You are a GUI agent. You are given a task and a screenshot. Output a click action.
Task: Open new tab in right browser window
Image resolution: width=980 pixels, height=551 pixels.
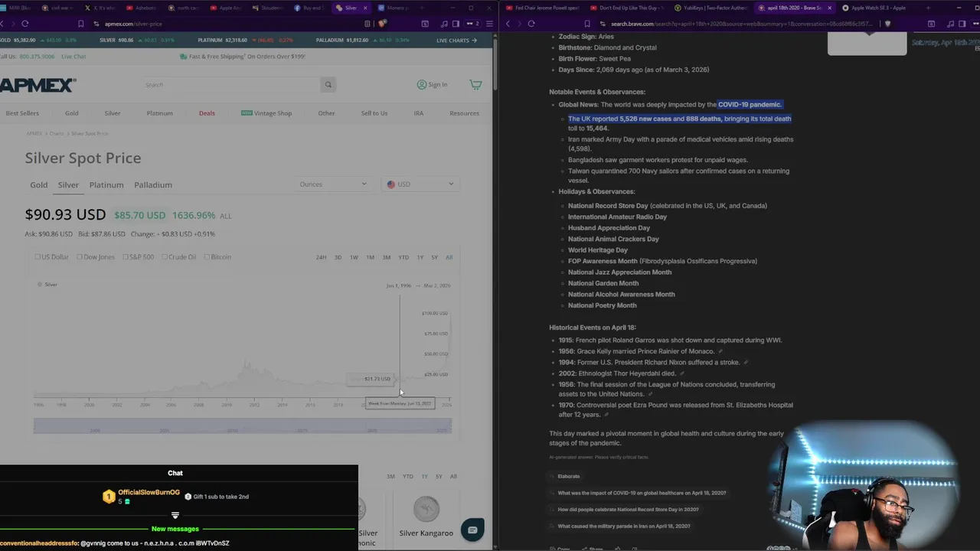pyautogui.click(x=929, y=8)
